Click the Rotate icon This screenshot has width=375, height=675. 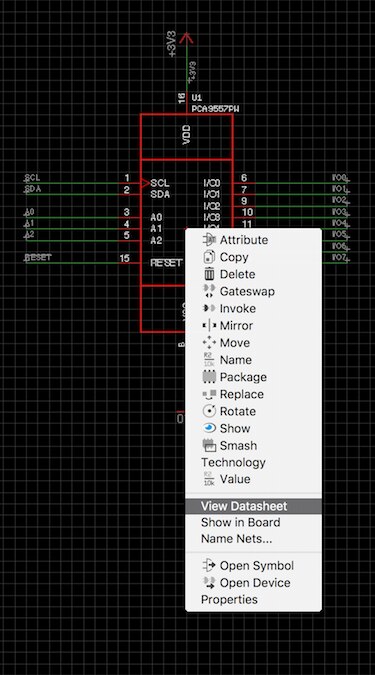click(x=209, y=411)
